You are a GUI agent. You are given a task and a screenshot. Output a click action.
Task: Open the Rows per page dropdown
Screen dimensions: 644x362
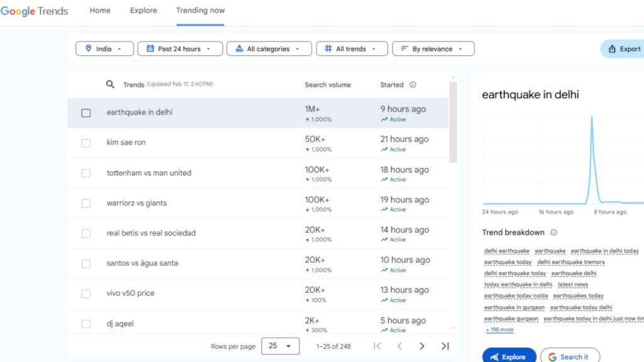point(280,346)
